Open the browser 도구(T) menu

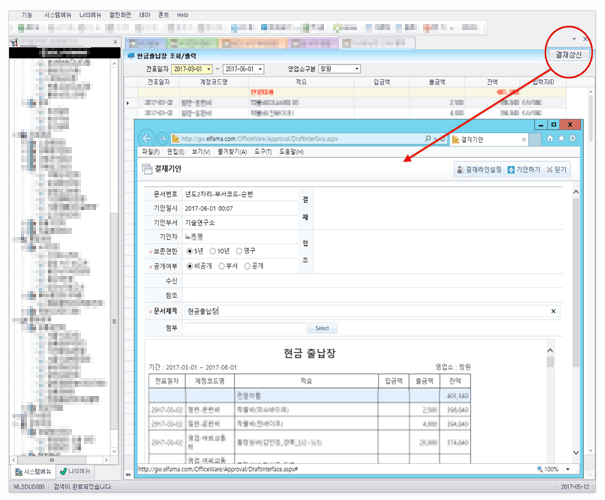(263, 152)
